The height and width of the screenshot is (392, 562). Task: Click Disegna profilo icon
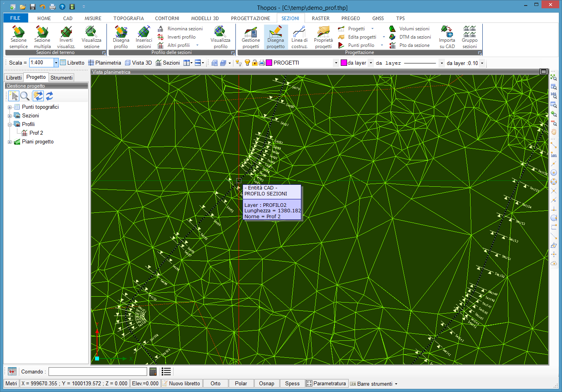(121, 37)
